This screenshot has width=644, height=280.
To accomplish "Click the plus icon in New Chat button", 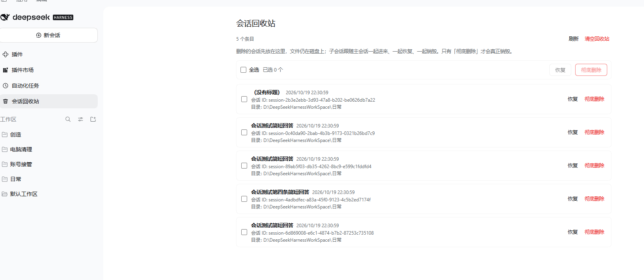I will pos(39,35).
